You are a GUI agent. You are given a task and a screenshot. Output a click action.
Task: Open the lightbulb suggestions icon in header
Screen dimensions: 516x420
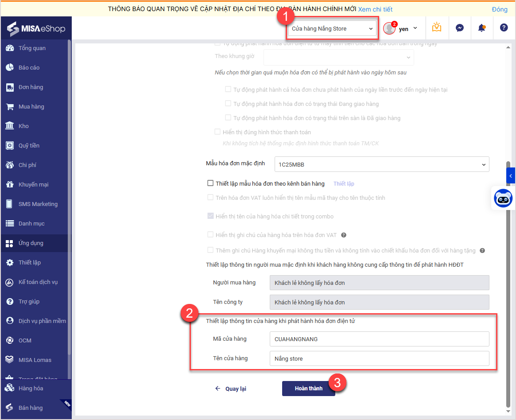(x=437, y=27)
